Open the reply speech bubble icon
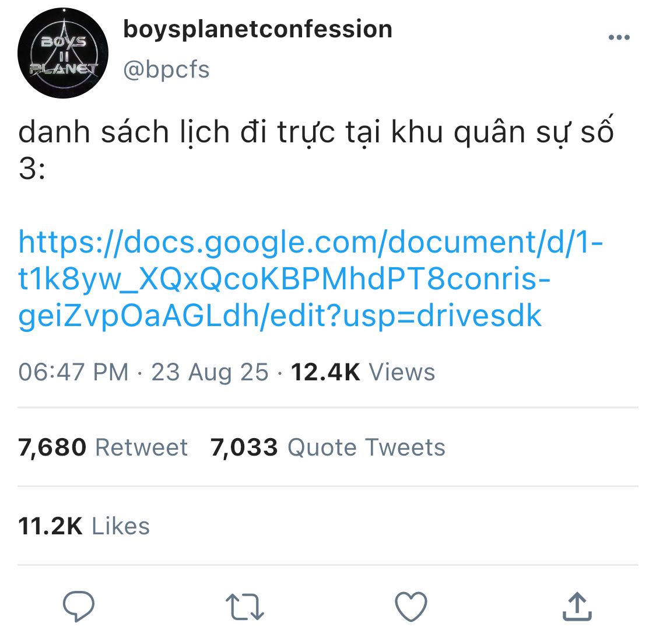Image resolution: width=656 pixels, height=644 pixels. 78,606
